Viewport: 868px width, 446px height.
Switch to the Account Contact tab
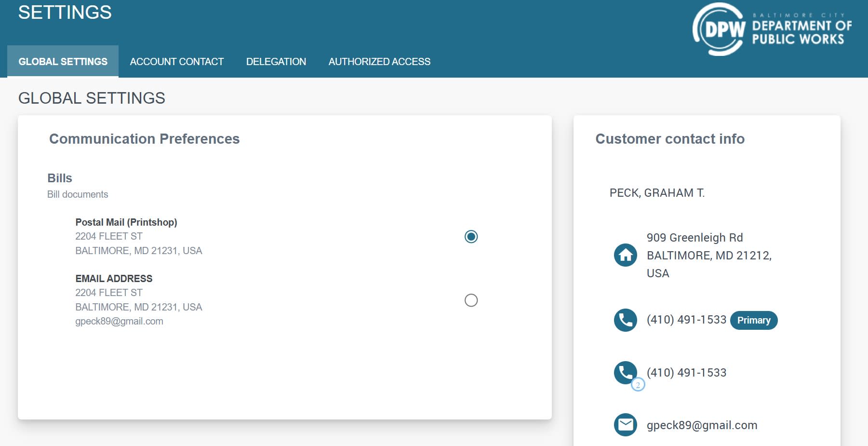pyautogui.click(x=177, y=62)
